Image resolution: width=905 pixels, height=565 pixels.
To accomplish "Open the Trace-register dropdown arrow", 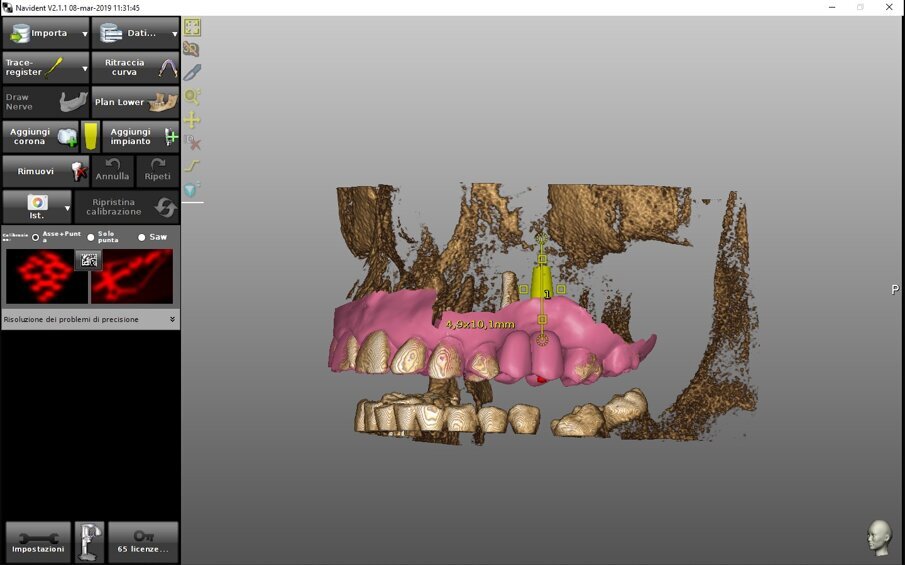I will pyautogui.click(x=85, y=68).
